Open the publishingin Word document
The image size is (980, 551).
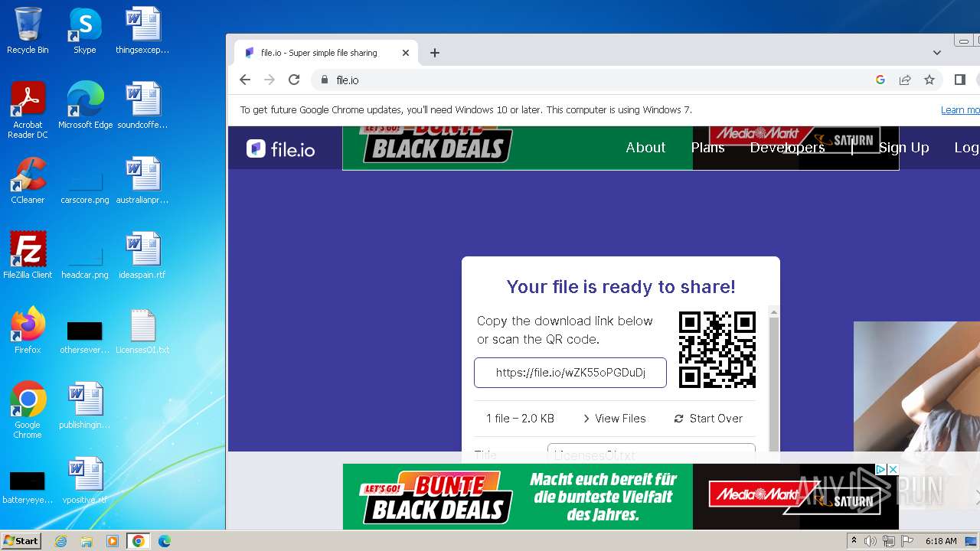tap(85, 406)
